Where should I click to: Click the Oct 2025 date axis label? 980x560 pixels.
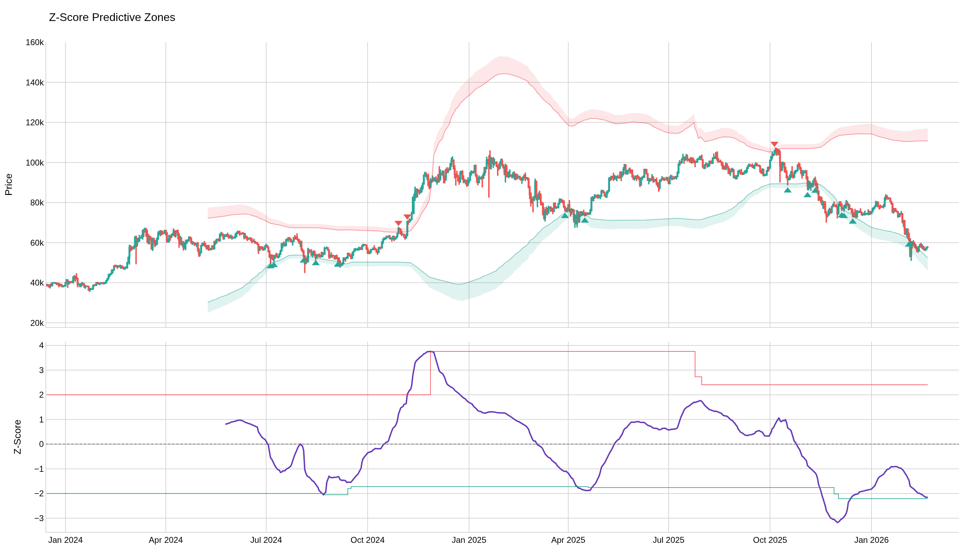pos(770,540)
